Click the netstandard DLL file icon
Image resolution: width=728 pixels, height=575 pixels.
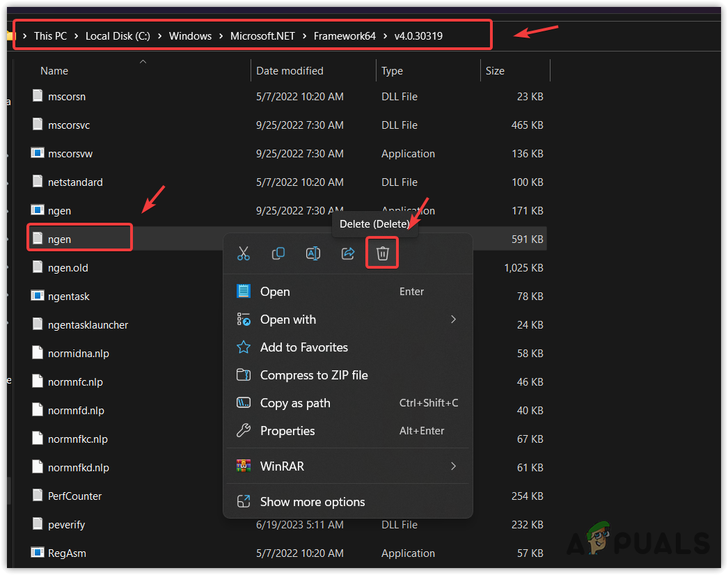(x=38, y=181)
